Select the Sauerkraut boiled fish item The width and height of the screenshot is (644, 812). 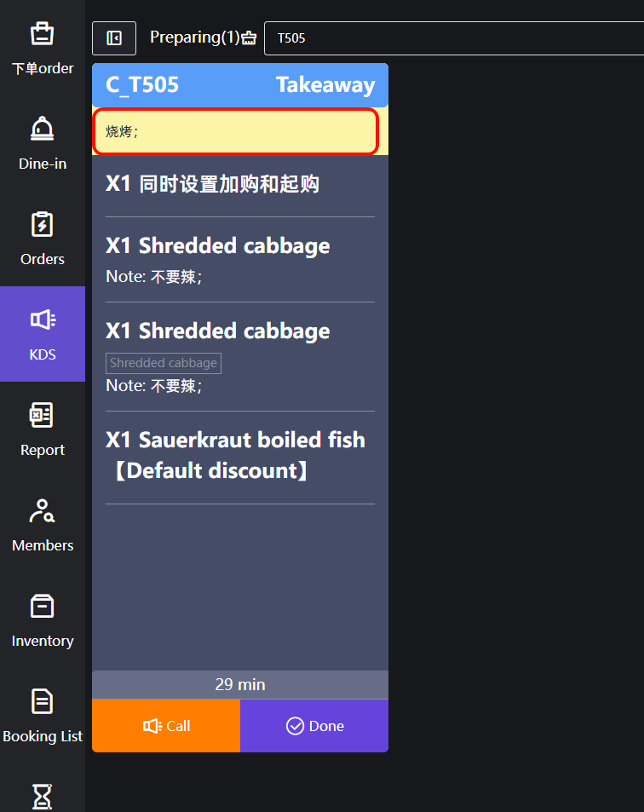tap(236, 455)
